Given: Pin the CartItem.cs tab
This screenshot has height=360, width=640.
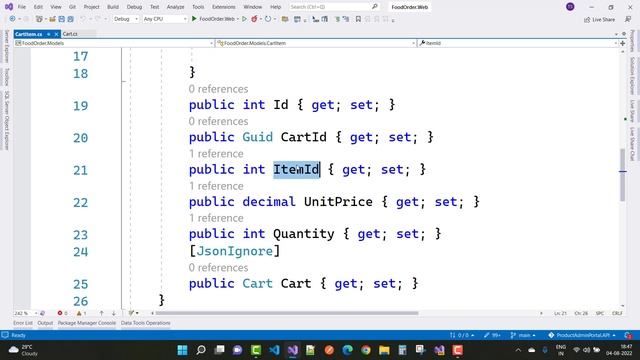Looking at the screenshot, I should [49, 34].
